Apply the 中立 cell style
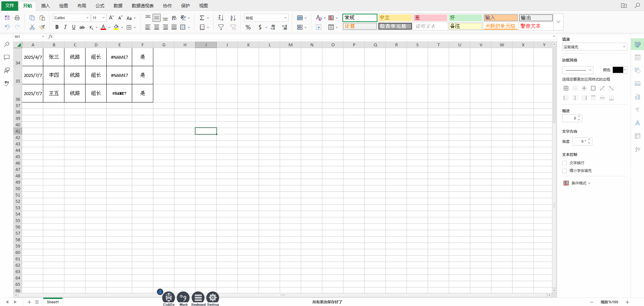Viewport: 644px width, 306px height. 395,18
